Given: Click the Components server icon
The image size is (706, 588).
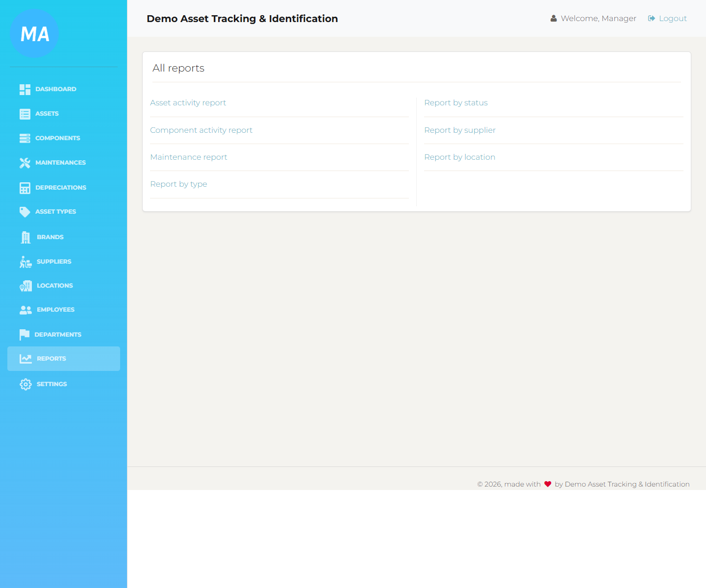Looking at the screenshot, I should 25,138.
